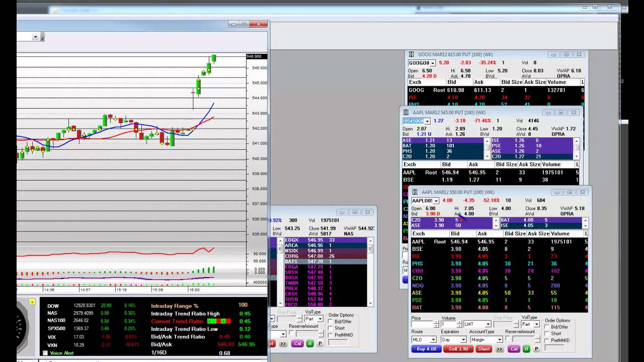Click the VIX index row

(92, 337)
